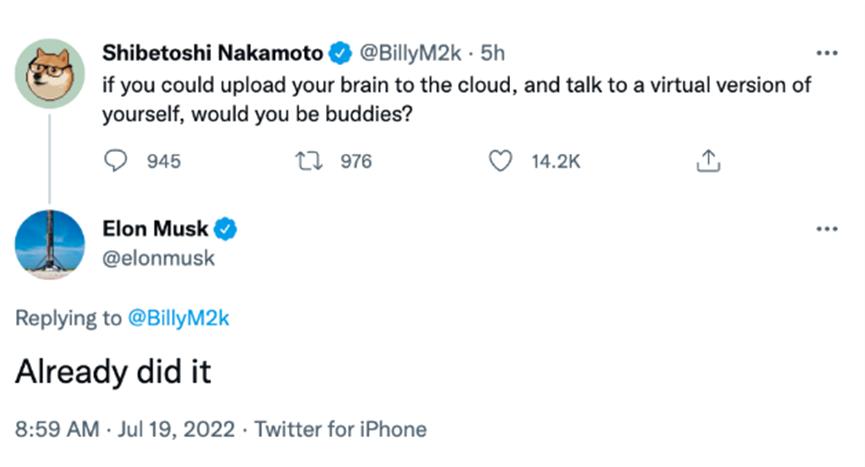Screen dimensions: 865x467
Task: Retweet the Shibetoshi Nakamoto tweet
Action: click(309, 161)
